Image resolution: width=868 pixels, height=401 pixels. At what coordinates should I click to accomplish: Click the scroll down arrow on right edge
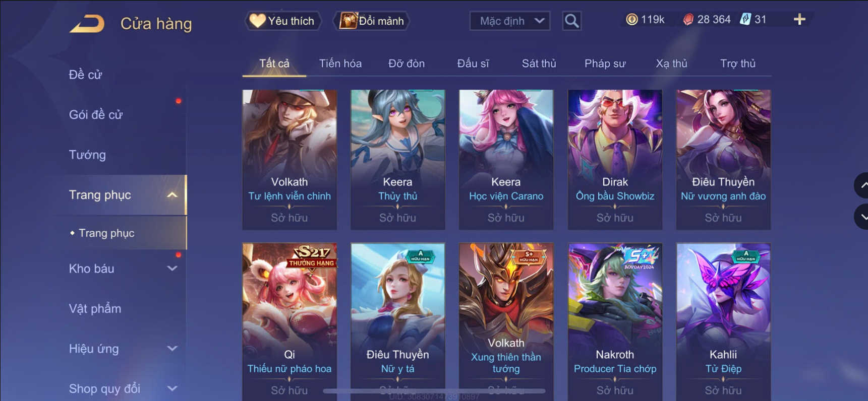(861, 217)
